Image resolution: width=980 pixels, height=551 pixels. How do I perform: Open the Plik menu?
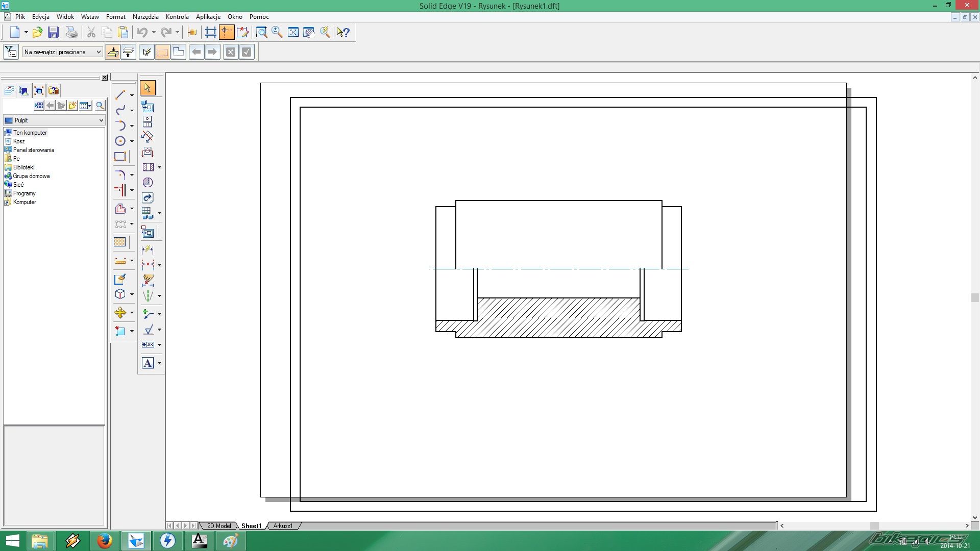[20, 17]
